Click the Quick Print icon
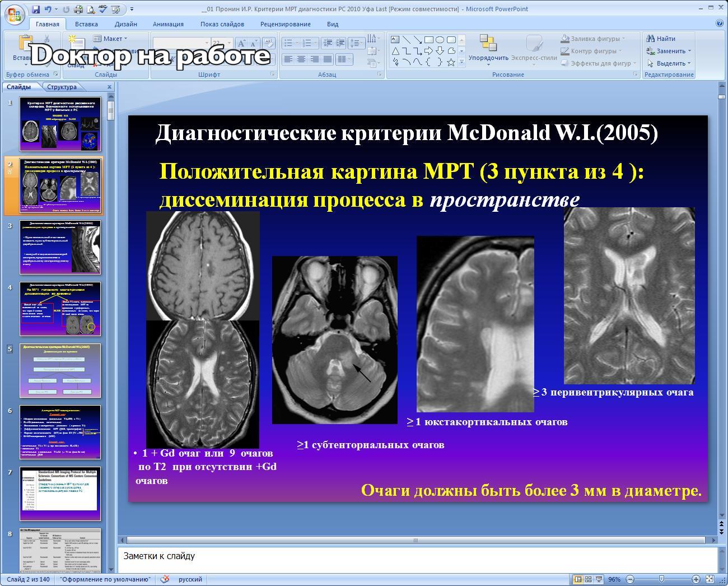The height and width of the screenshot is (586, 728). tap(78, 10)
